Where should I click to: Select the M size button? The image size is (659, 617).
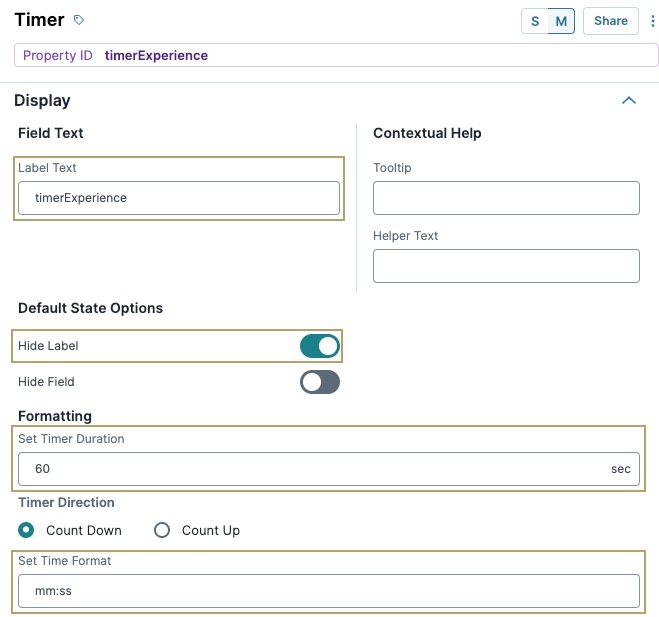561,21
